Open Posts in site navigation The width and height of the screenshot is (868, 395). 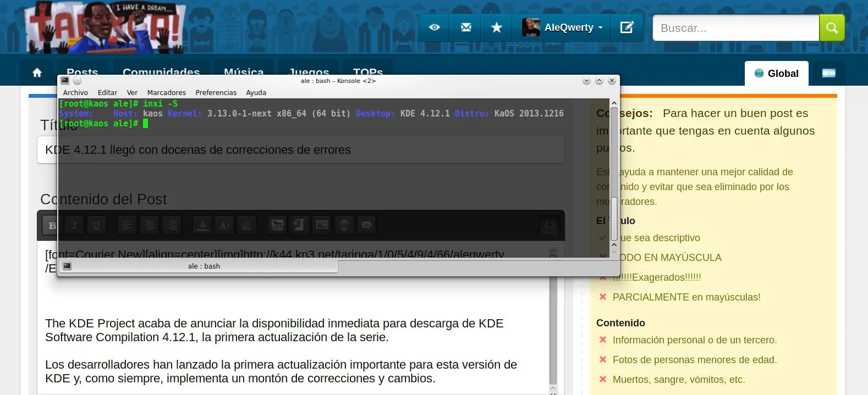pos(83,73)
